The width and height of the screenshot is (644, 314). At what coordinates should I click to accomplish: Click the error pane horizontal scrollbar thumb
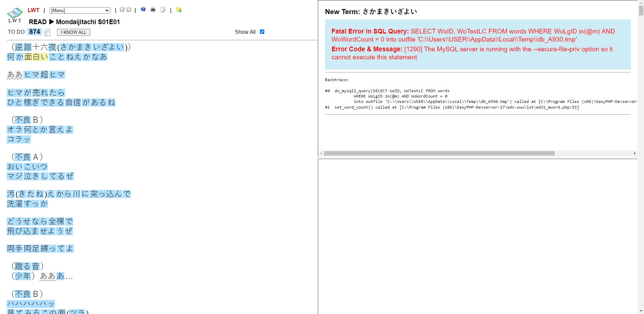point(439,153)
